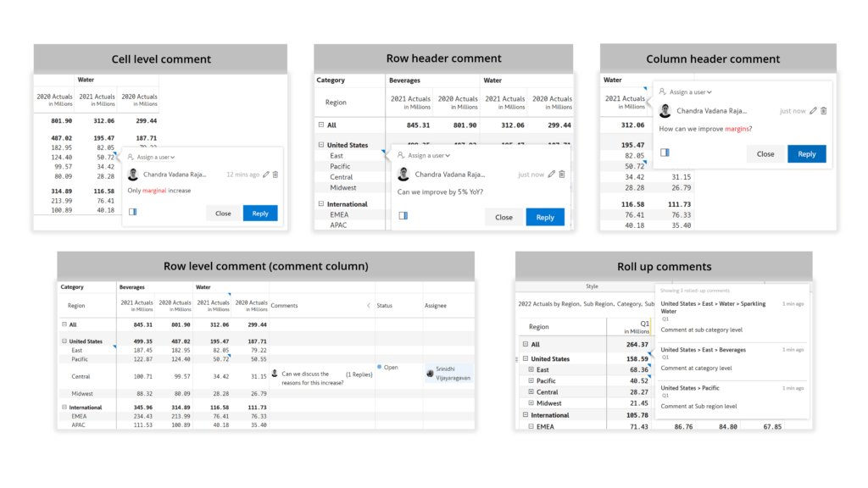Delete the cell level comment via trash icon
This screenshot has height=488, width=868.
pyautogui.click(x=275, y=175)
